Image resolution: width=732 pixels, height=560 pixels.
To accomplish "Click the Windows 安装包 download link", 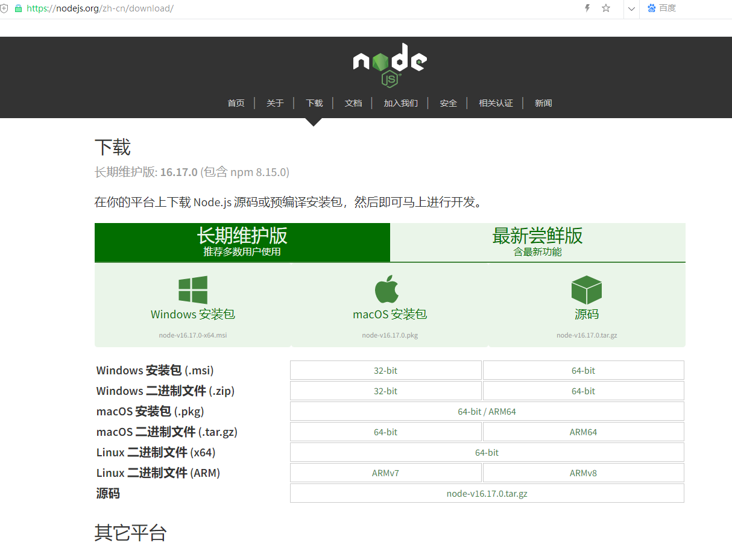I will (193, 314).
